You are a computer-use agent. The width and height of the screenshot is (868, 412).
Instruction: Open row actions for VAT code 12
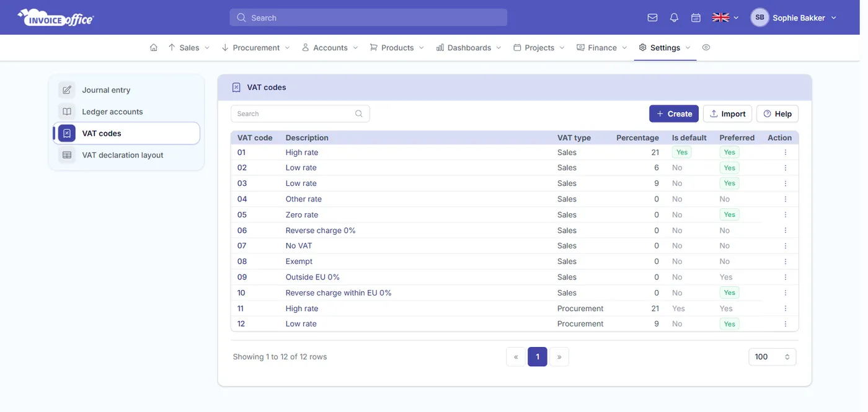point(785,324)
